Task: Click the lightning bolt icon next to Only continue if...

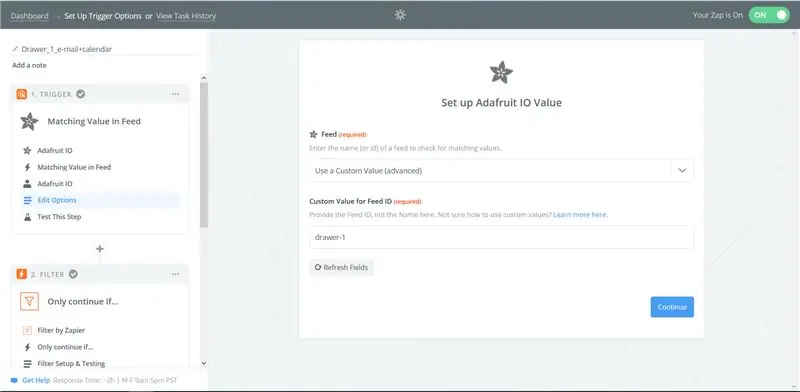Action: [x=28, y=347]
